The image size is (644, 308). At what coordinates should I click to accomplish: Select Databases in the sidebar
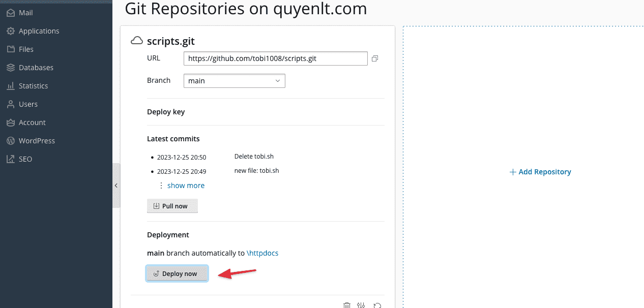pyautogui.click(x=36, y=68)
